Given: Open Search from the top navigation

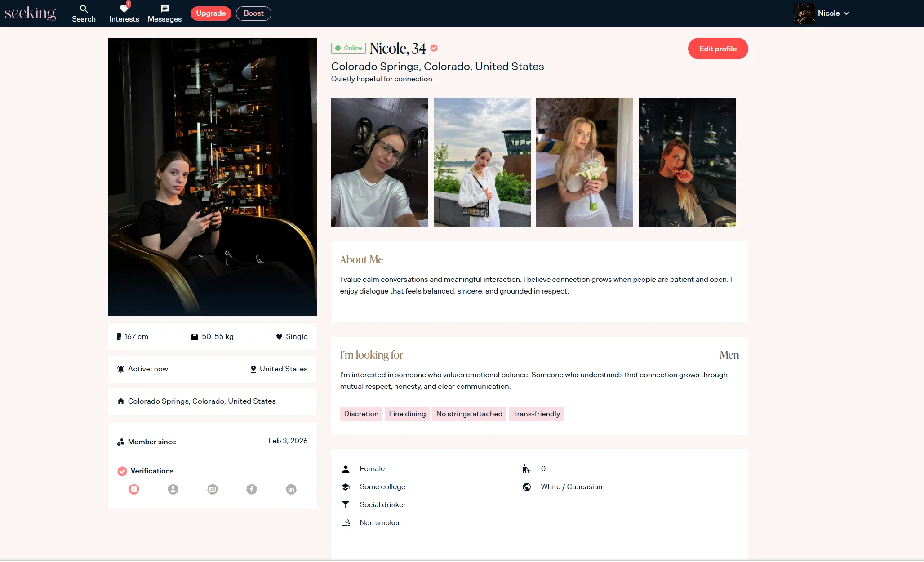Looking at the screenshot, I should [x=84, y=13].
